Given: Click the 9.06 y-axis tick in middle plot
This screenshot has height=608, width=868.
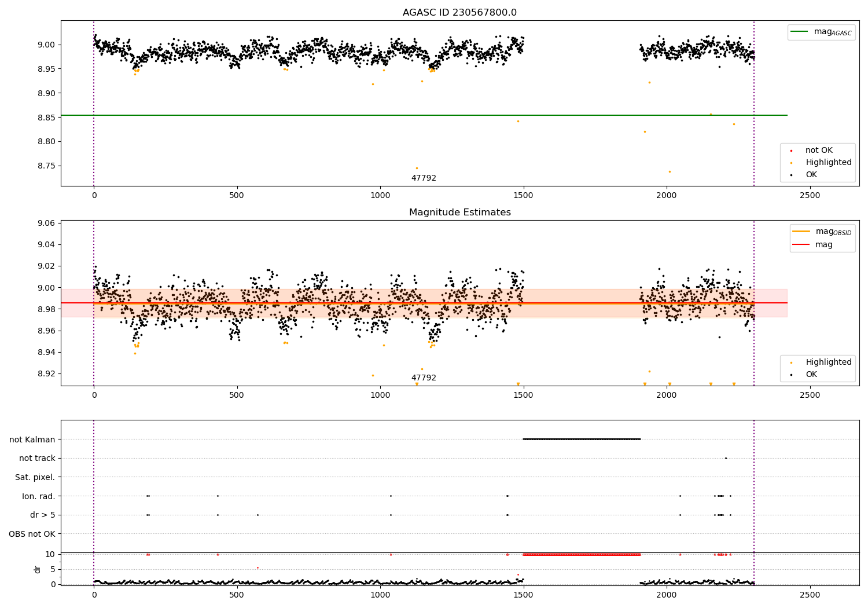Looking at the screenshot, I should coord(46,223).
